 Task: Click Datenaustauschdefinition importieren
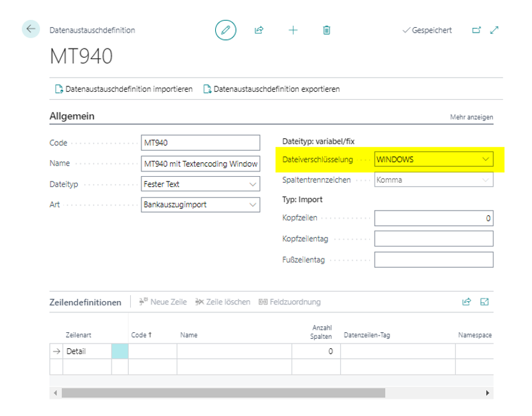(124, 88)
